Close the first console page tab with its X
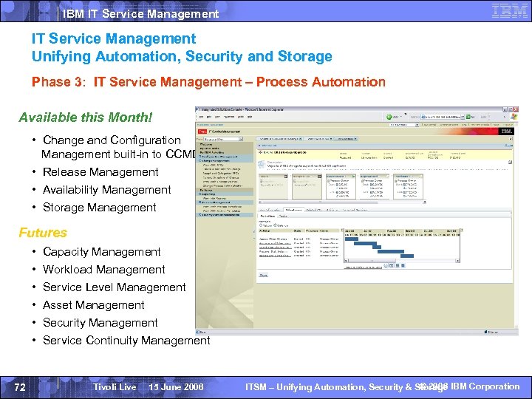 301,139
